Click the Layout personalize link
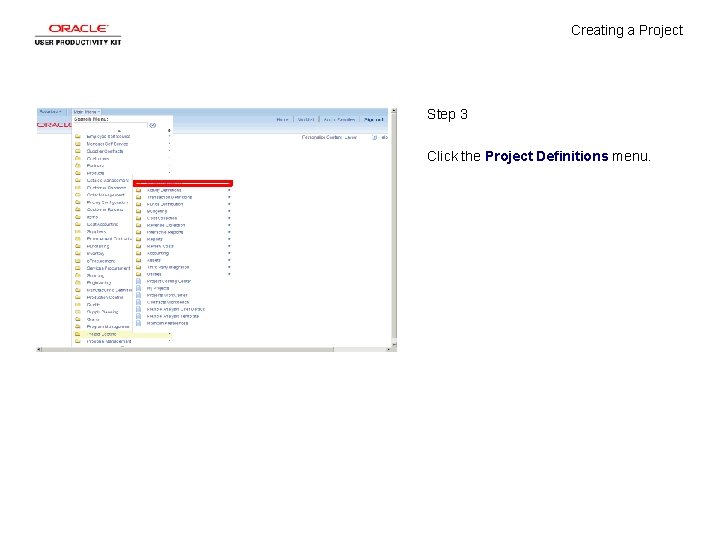The image size is (720, 540). tap(350, 137)
